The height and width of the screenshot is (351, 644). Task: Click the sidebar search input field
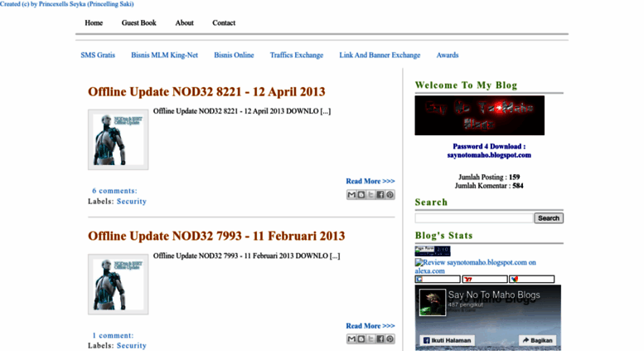click(x=474, y=218)
